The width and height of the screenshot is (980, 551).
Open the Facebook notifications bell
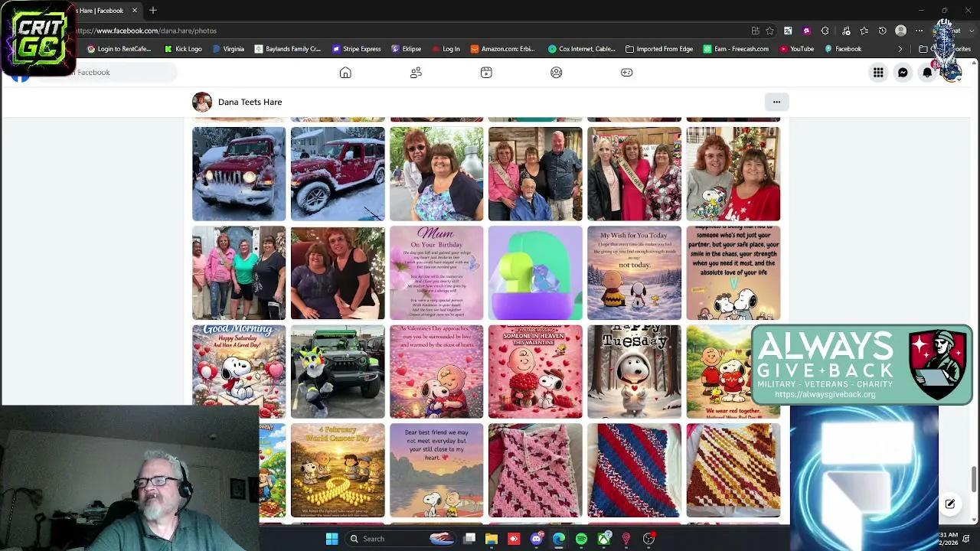tap(927, 73)
